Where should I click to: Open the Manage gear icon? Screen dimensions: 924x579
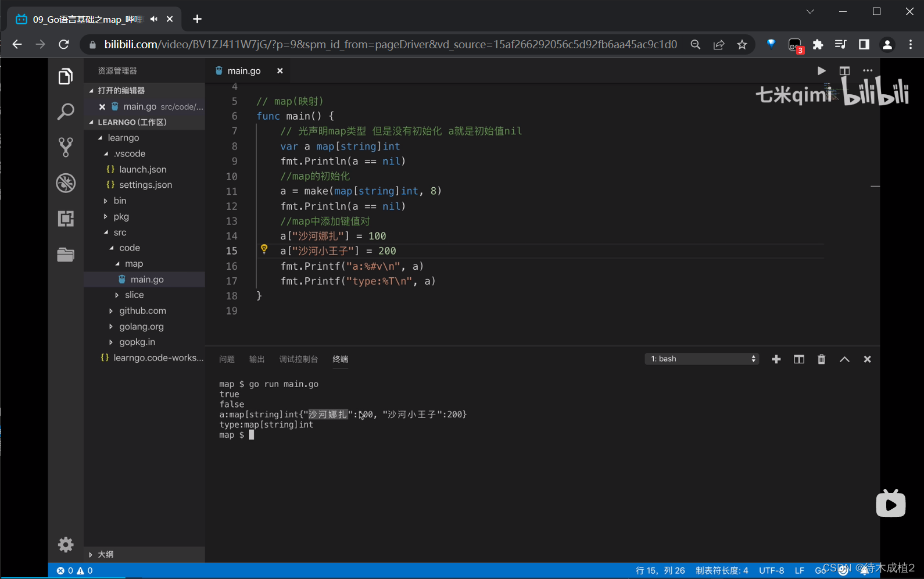pos(66,544)
